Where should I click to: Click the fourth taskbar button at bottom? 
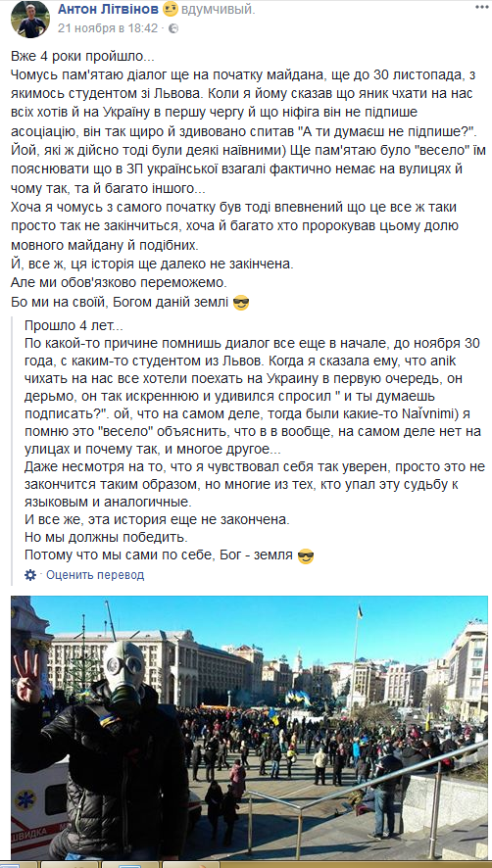point(191,864)
